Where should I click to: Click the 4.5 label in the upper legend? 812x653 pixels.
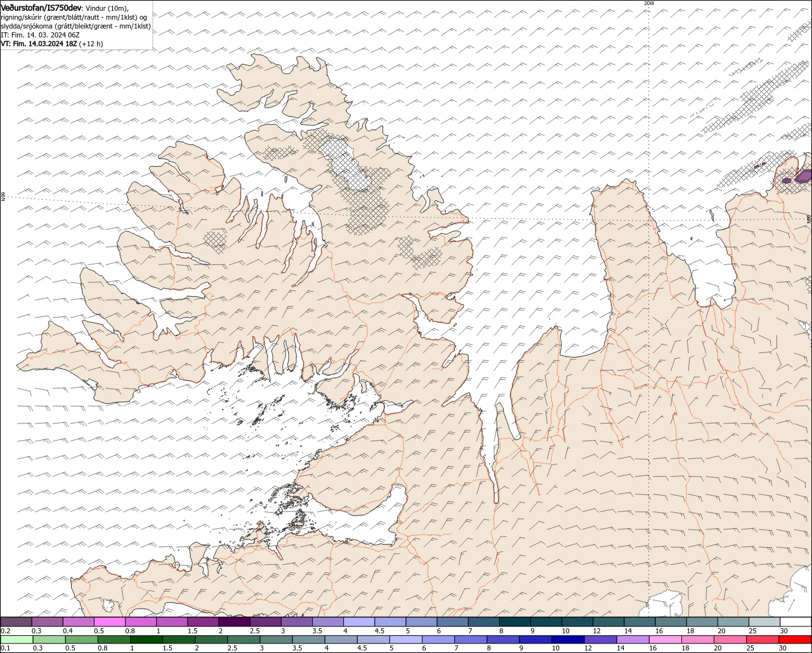(x=379, y=631)
